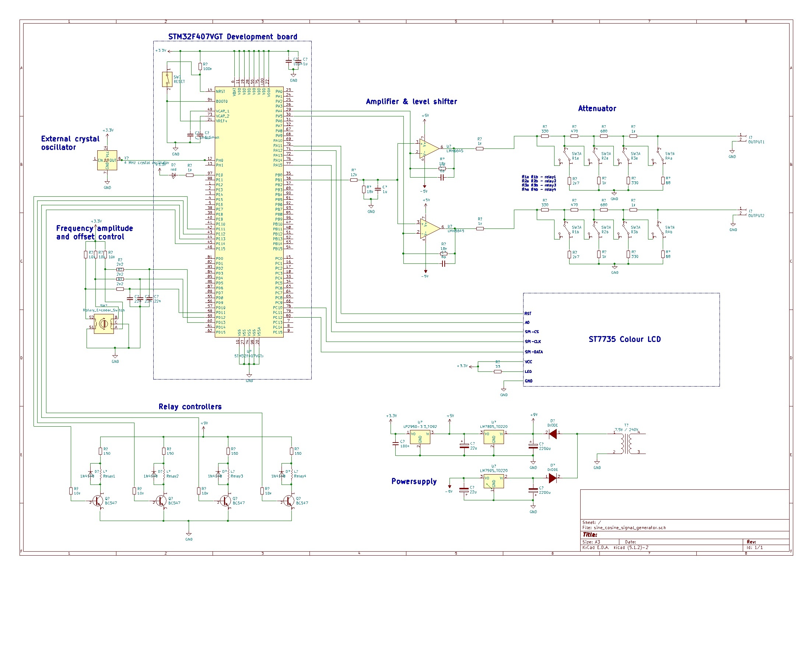
Task: Click the Relay1 coil symbol
Action: [x=100, y=473]
